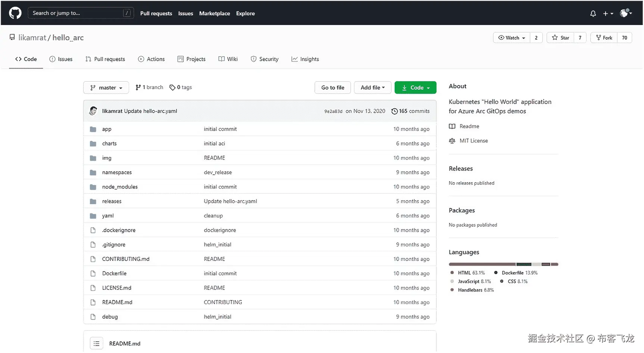Click the Dockerfile segment of the languages bar
This screenshot has width=644, height=353.
coord(524,264)
